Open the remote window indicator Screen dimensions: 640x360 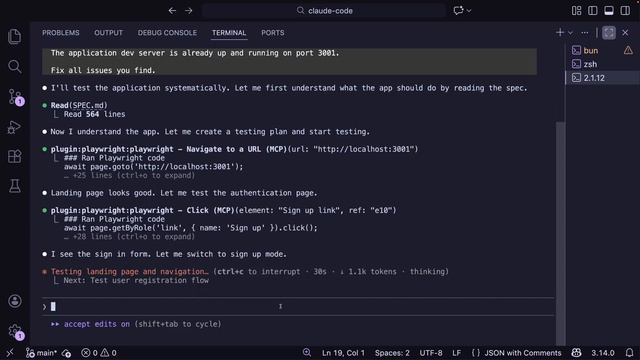[x=10, y=353]
